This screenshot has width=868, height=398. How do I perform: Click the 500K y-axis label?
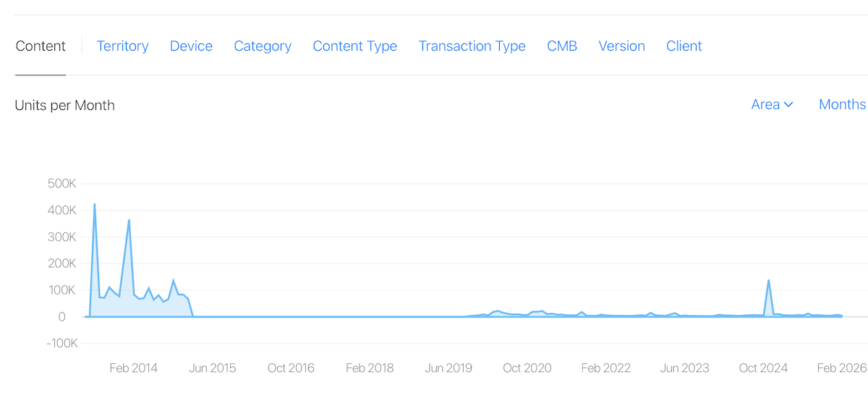pyautogui.click(x=61, y=184)
